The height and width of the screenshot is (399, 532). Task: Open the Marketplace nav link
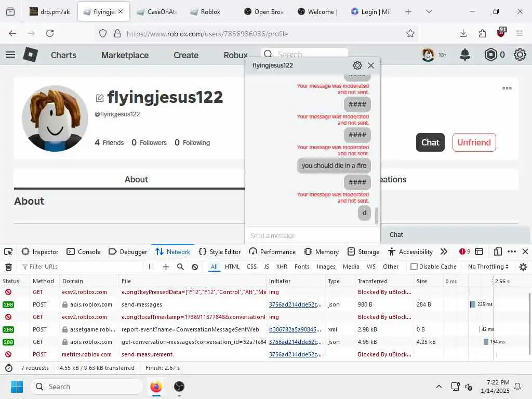pos(125,55)
